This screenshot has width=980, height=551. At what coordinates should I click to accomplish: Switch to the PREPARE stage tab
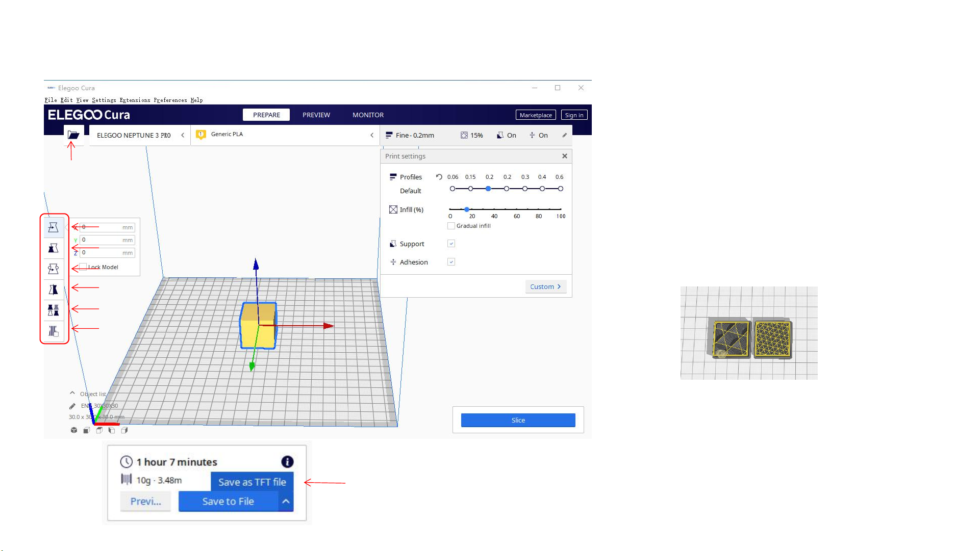[x=266, y=115]
